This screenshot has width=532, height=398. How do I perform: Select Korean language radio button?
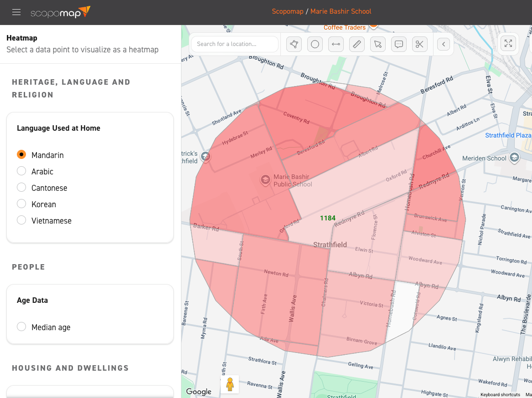click(21, 204)
